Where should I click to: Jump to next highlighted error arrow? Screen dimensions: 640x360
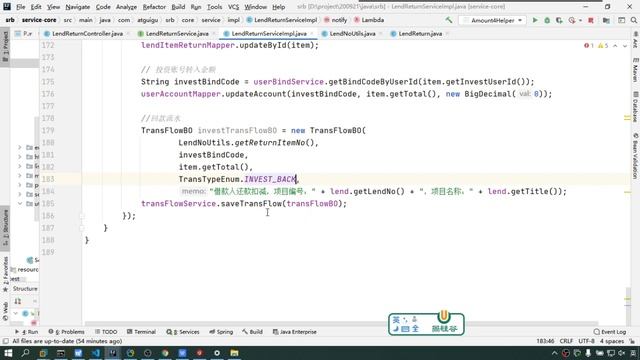tap(625, 46)
